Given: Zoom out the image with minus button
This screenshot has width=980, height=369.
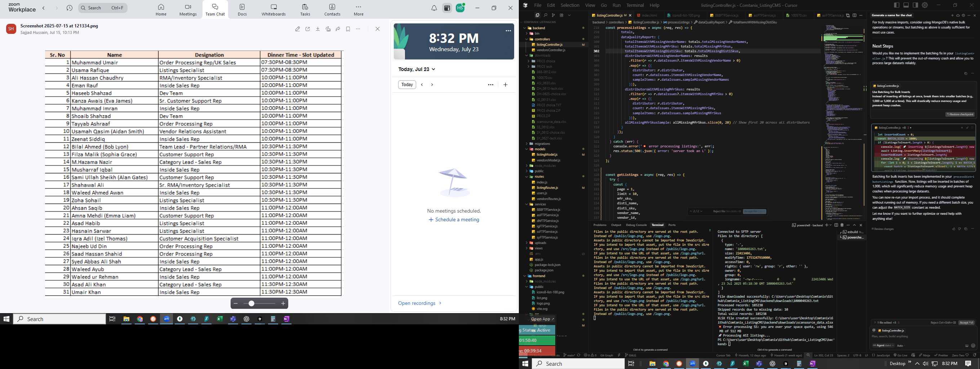Looking at the screenshot, I should coord(236,303).
